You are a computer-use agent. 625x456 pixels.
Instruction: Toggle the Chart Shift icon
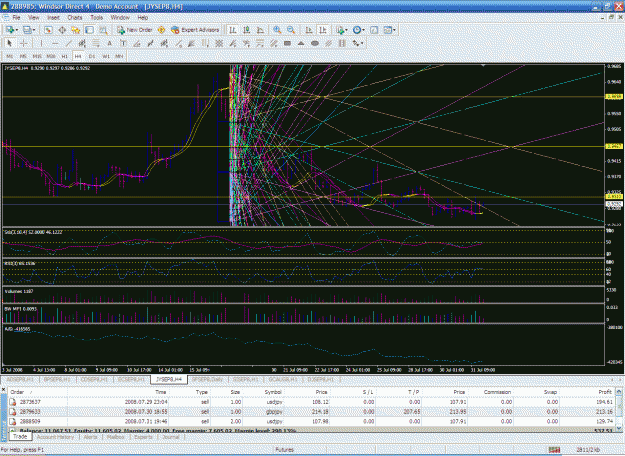[322, 30]
